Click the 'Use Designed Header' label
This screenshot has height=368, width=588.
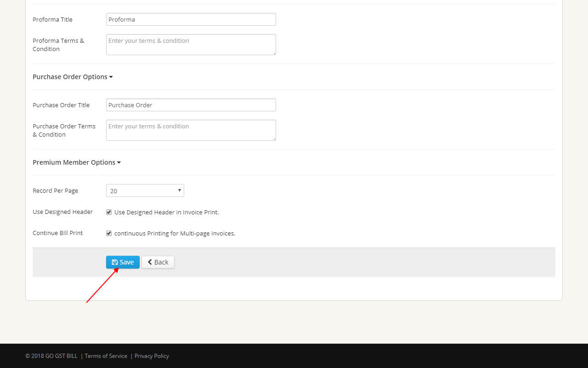[63, 212]
